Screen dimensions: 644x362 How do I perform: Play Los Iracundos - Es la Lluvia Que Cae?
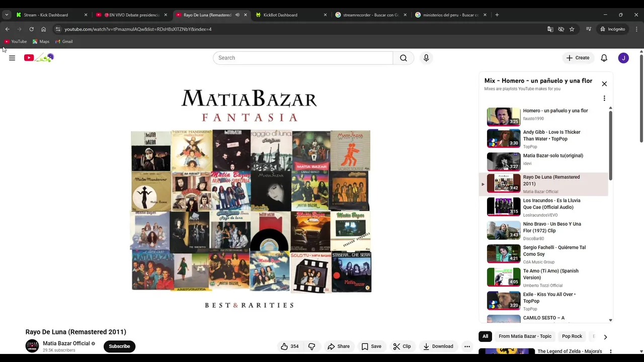[x=544, y=207]
